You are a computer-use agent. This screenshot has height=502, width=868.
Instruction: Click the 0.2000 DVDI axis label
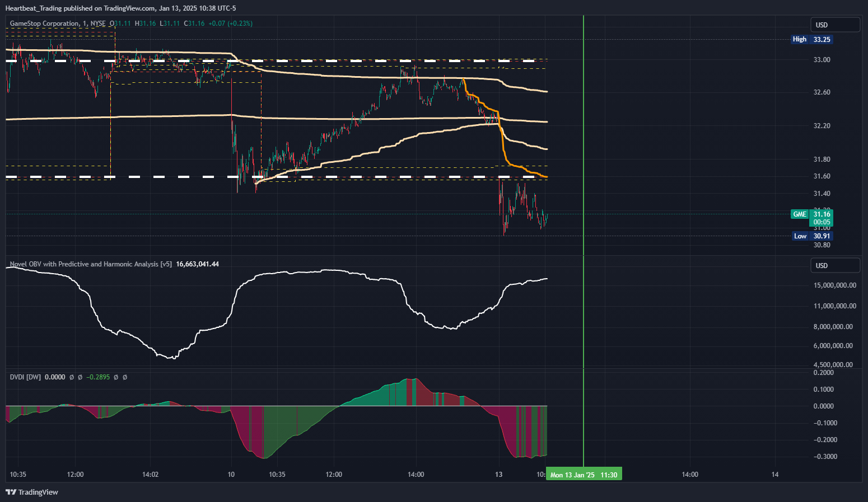(x=824, y=373)
